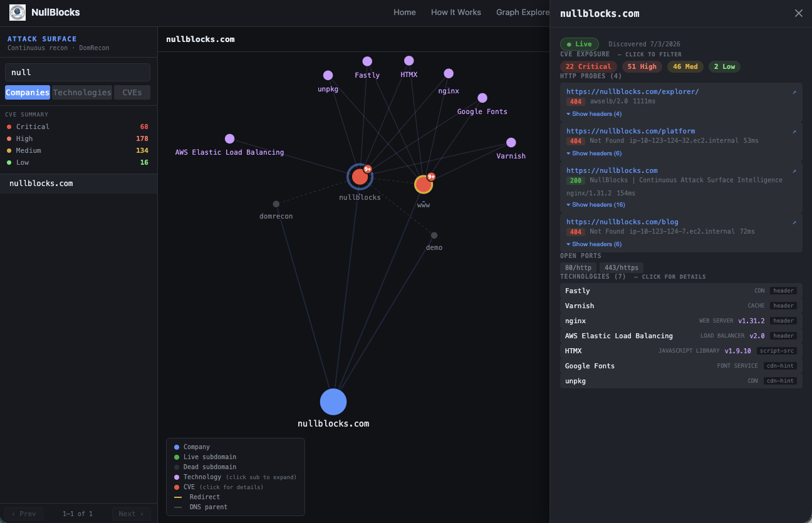
Task: Click the Prev pagination button
Action: click(x=24, y=514)
